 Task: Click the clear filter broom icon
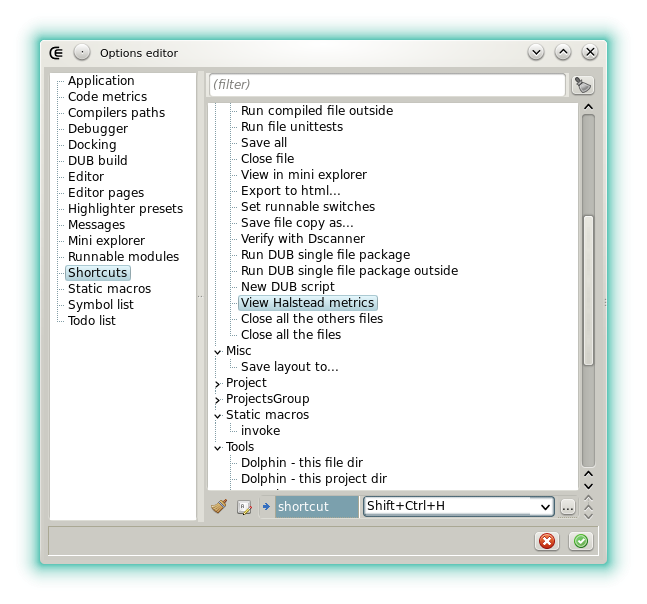click(582, 85)
